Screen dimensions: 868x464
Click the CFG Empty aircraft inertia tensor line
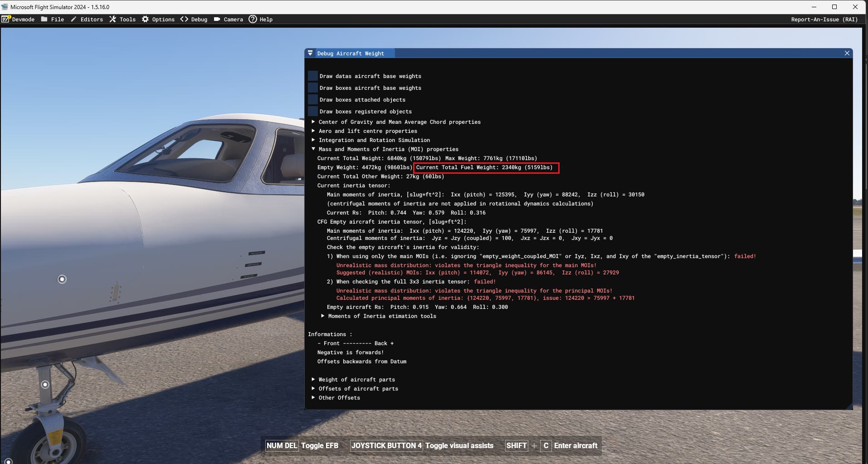point(392,222)
